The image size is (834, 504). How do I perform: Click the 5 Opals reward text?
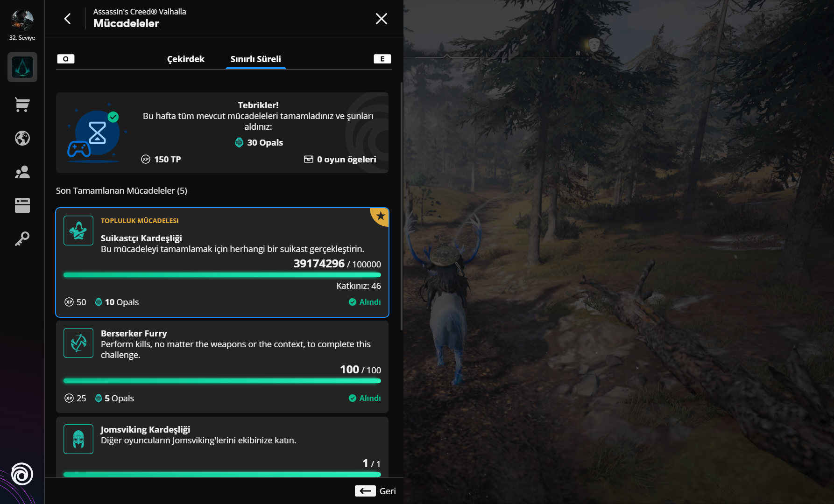pos(119,398)
